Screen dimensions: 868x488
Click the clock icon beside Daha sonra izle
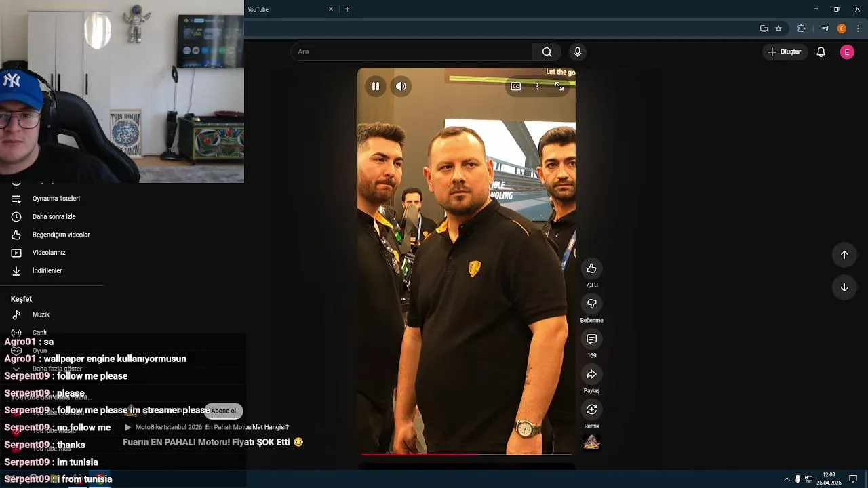tap(16, 217)
